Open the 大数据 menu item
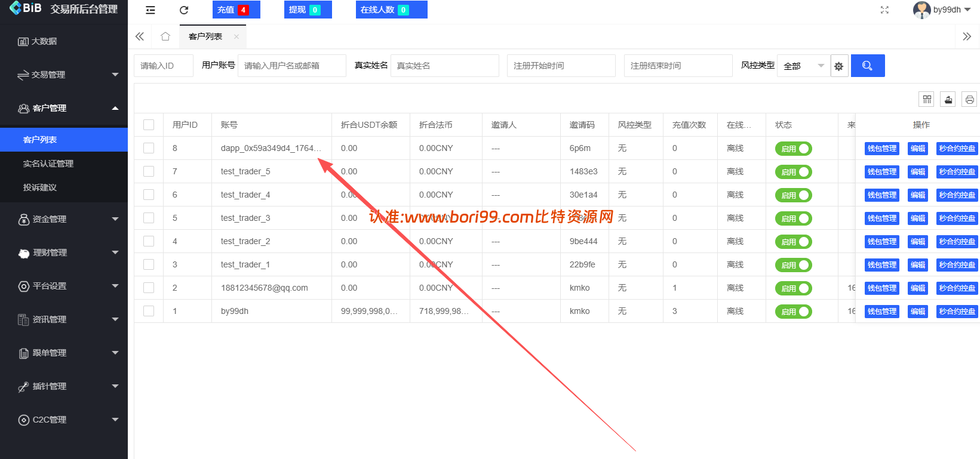980x459 pixels. (64, 41)
